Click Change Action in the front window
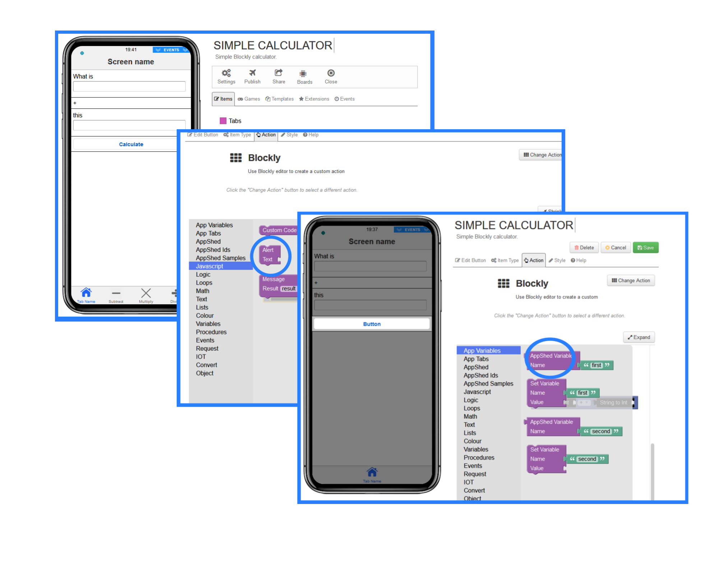Screen dimensions: 728x565 pos(630,280)
